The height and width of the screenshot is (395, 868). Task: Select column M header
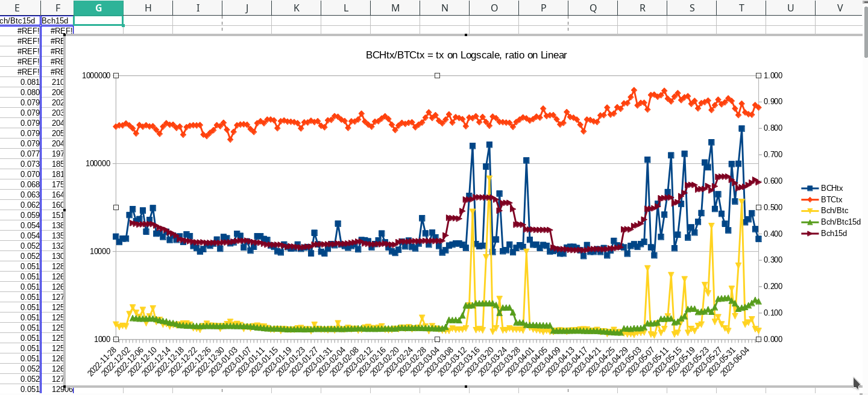click(395, 8)
